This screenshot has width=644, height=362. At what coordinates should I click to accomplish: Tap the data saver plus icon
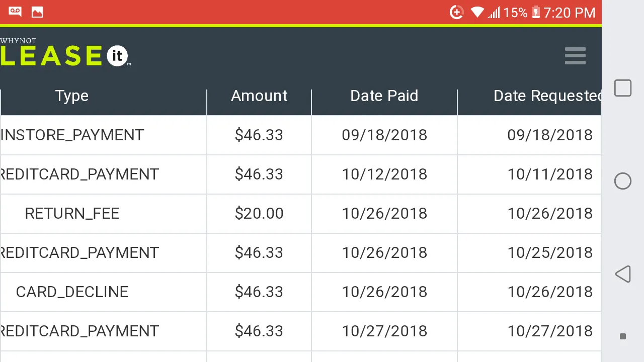tap(456, 12)
